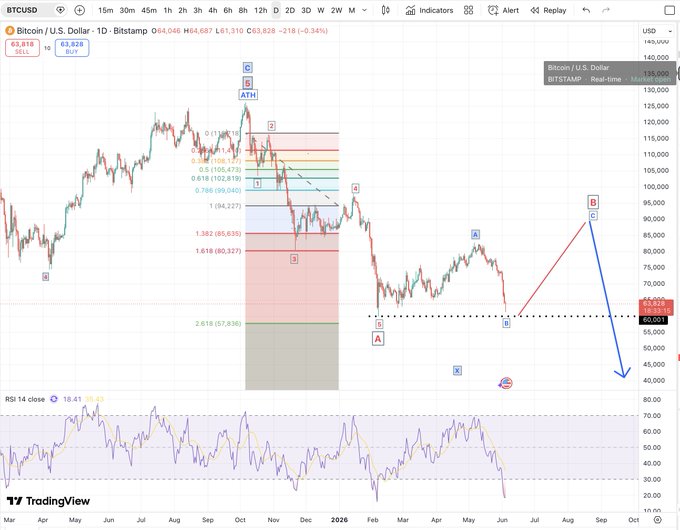Select the blue C label above ATH
This screenshot has height=530, width=680.
click(247, 68)
